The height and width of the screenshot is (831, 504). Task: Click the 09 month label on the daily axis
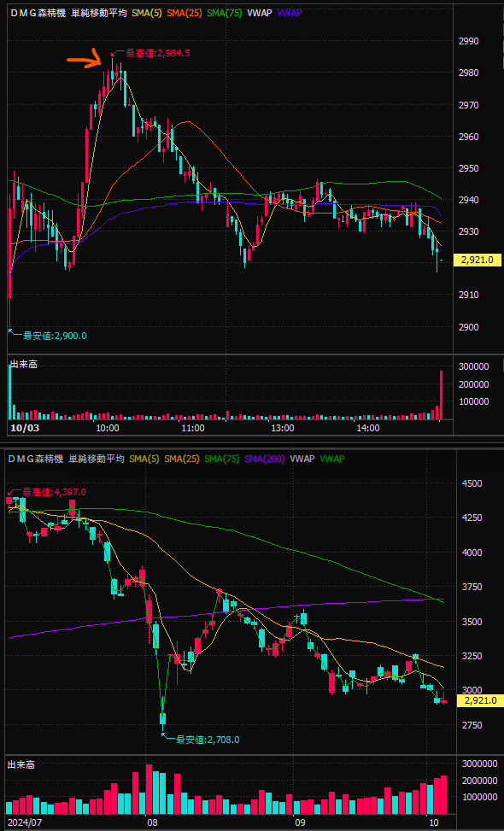pyautogui.click(x=301, y=823)
